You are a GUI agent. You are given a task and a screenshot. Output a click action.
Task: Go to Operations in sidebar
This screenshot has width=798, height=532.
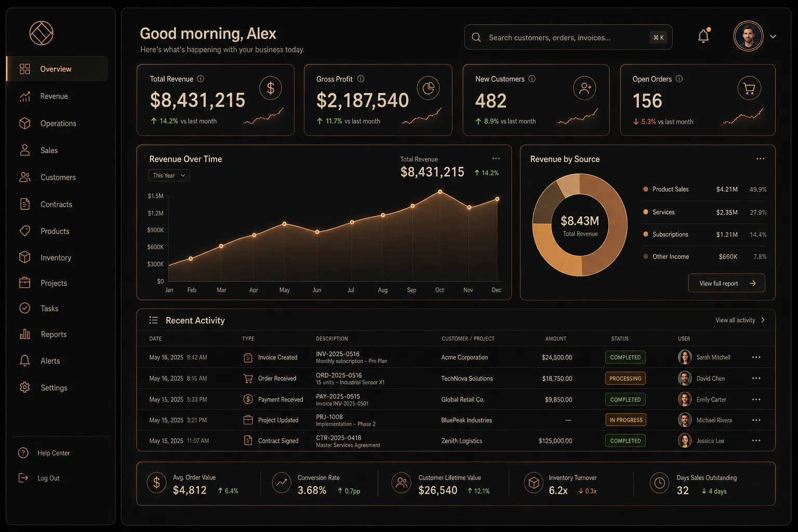point(57,123)
